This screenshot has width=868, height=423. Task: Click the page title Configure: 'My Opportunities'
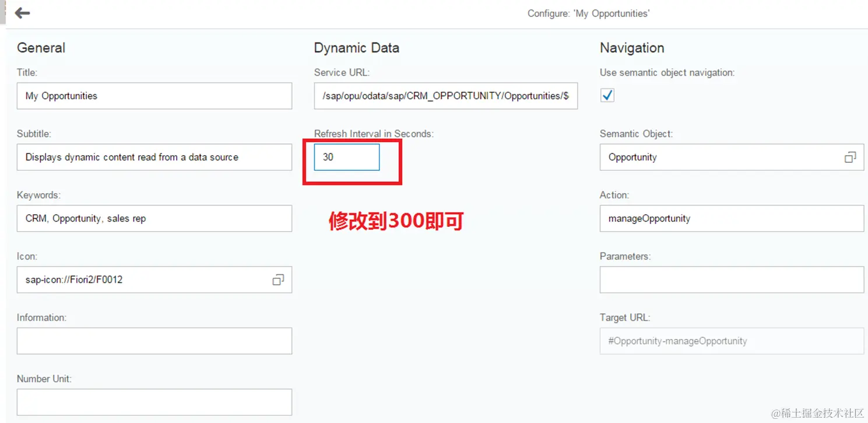588,13
